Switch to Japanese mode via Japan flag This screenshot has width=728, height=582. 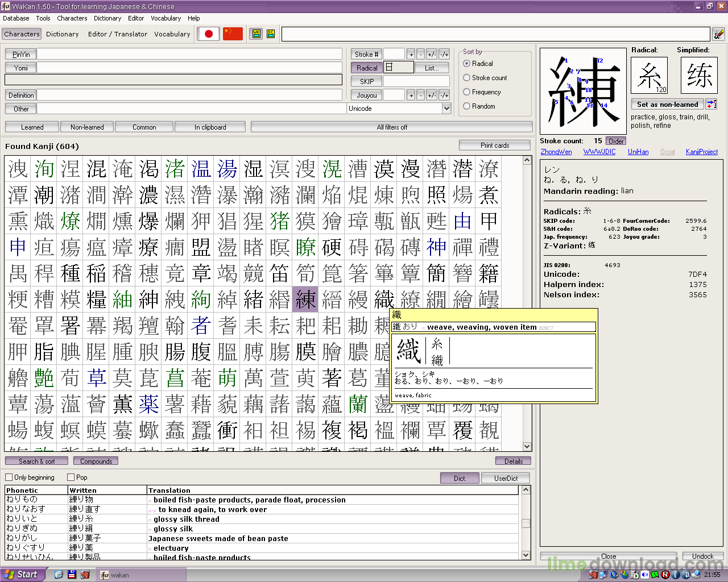(x=209, y=34)
